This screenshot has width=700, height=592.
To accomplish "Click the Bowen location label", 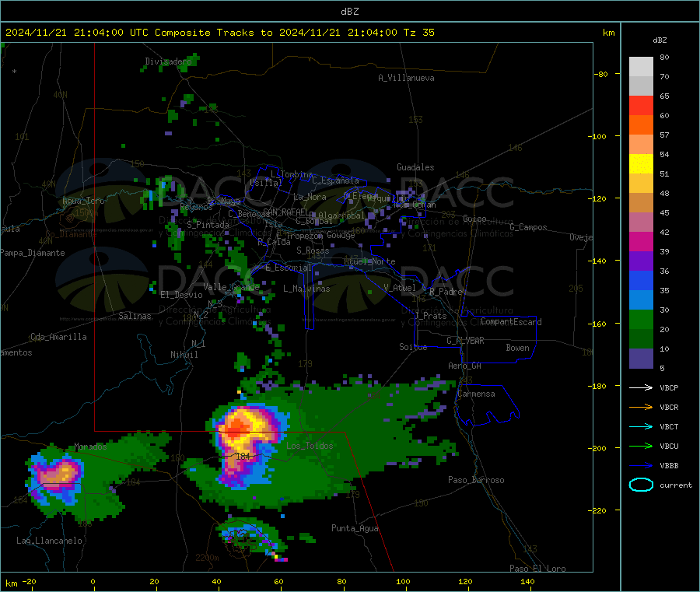I will tap(518, 347).
